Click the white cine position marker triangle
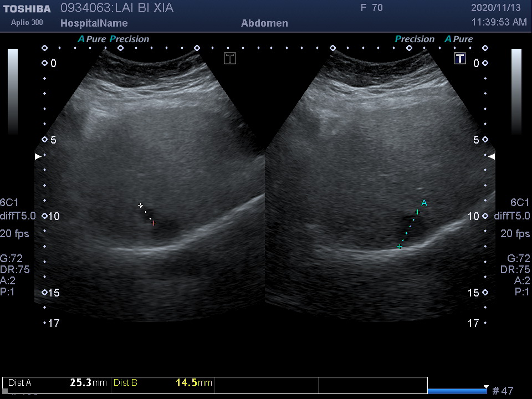The width and height of the screenshot is (532, 399). [x=486, y=387]
